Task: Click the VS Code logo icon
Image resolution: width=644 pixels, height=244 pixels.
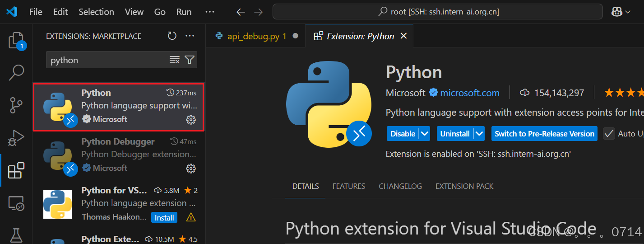Action: click(11, 12)
